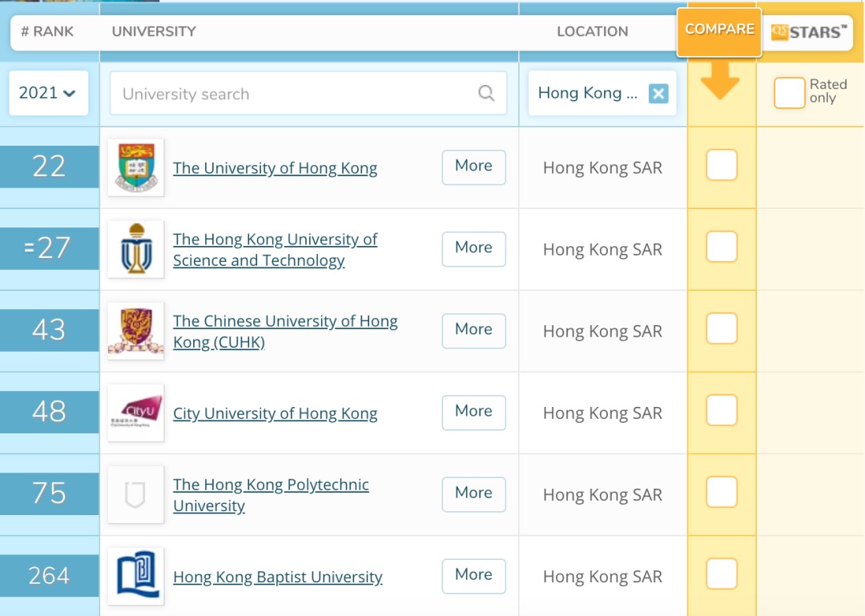Screen dimensions: 865x616
Task: Open the 2021 year dropdown
Action: click(49, 93)
